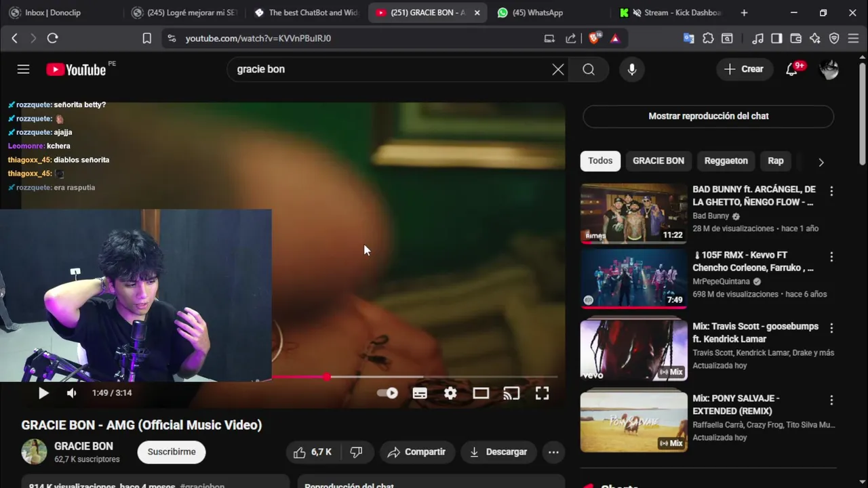Image resolution: width=868 pixels, height=488 pixels.
Task: Toggle autoplay switch in player
Action: 387,393
